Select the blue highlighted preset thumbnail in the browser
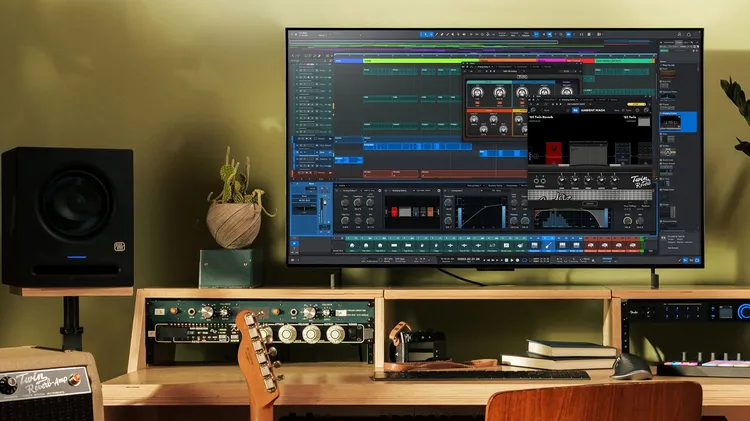The width and height of the screenshot is (750, 421). tap(678, 122)
